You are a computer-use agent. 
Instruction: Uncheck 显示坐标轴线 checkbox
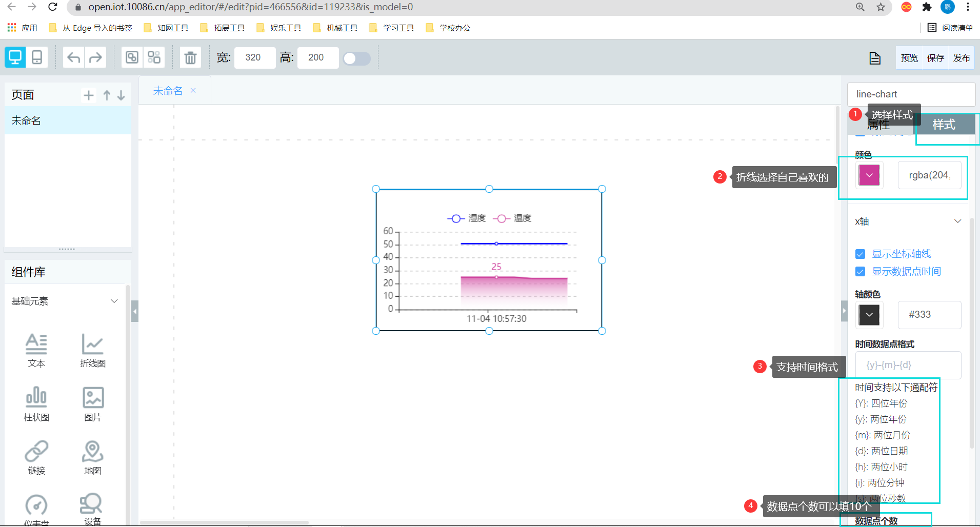pos(861,254)
